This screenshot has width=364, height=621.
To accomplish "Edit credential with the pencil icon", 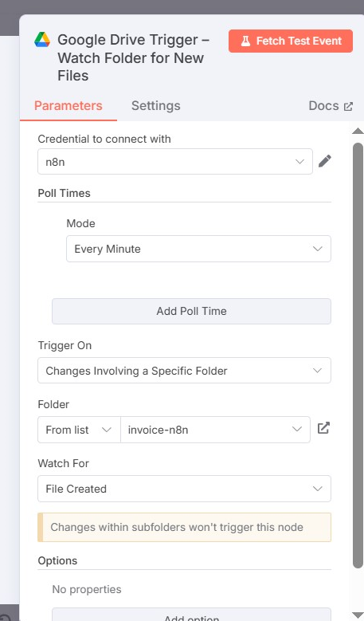I will (x=324, y=161).
